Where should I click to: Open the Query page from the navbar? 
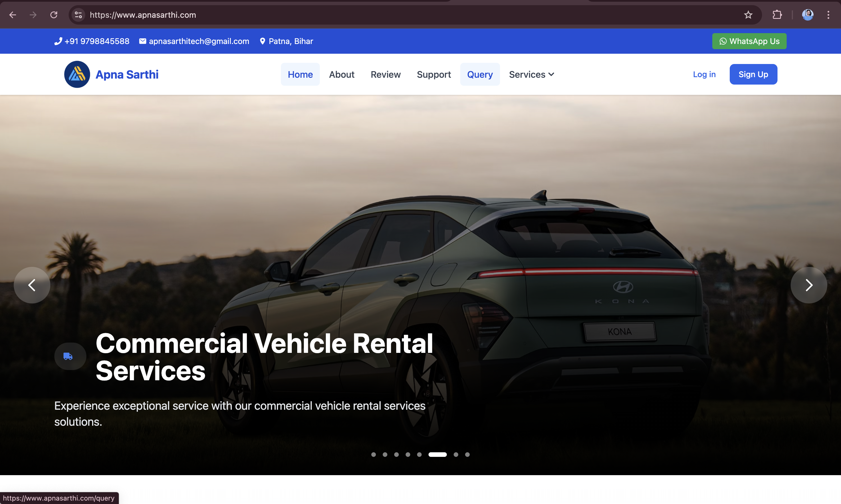480,74
